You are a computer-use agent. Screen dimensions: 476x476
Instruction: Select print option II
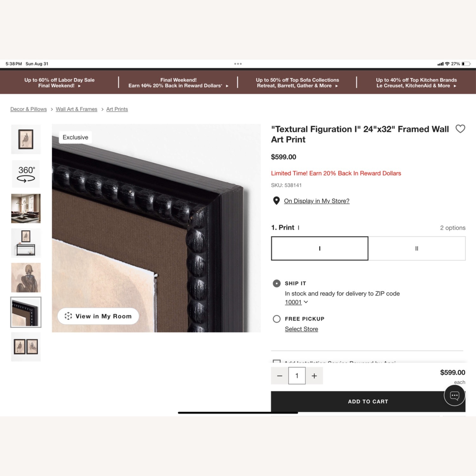coord(417,248)
